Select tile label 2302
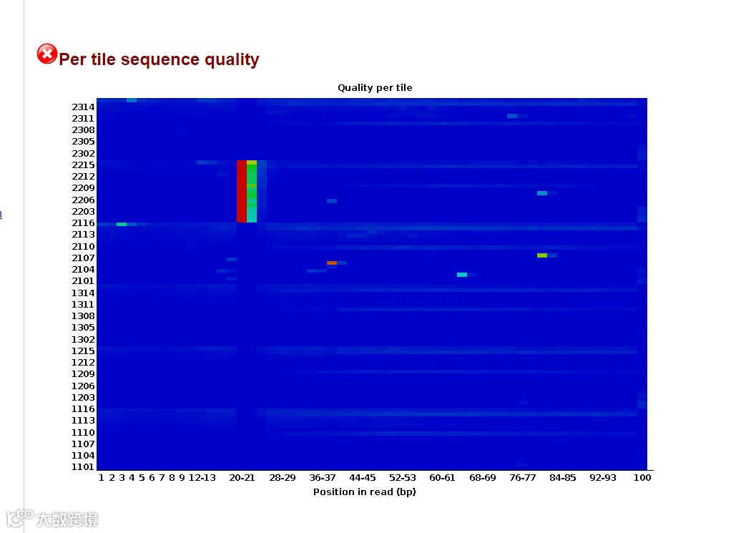The image size is (756, 533). pyautogui.click(x=83, y=153)
